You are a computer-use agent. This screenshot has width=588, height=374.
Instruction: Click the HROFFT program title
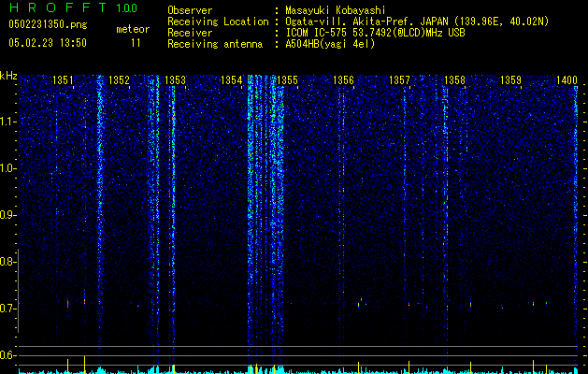(58, 7)
